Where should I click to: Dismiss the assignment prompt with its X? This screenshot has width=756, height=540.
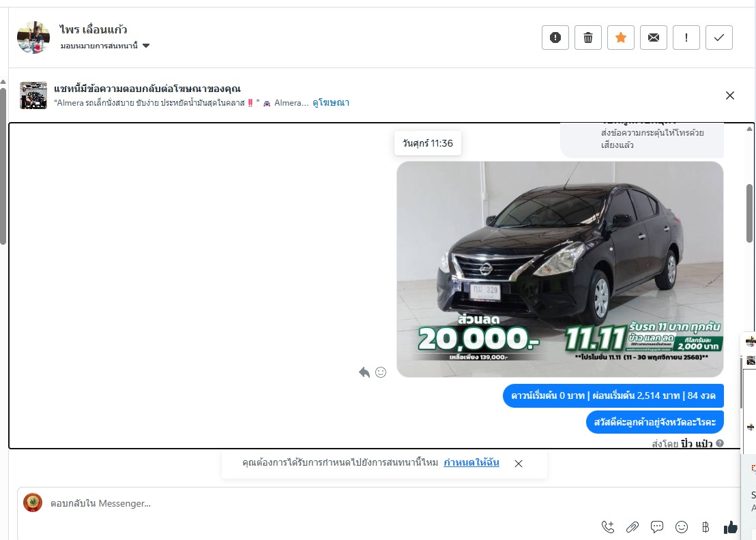(x=519, y=464)
